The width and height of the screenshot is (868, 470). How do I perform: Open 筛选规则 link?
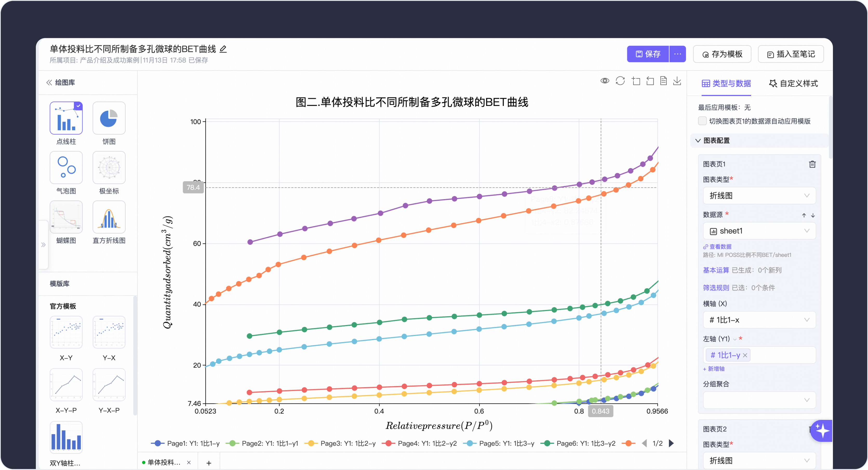click(716, 288)
